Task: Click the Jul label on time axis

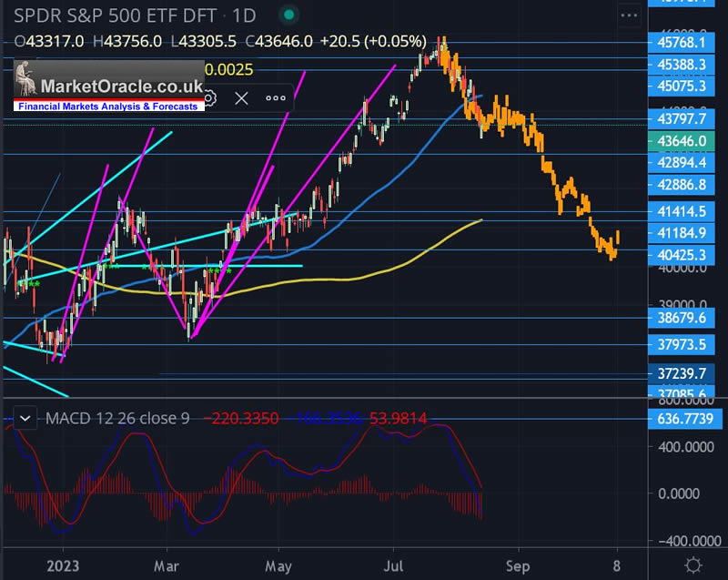Action: click(393, 566)
